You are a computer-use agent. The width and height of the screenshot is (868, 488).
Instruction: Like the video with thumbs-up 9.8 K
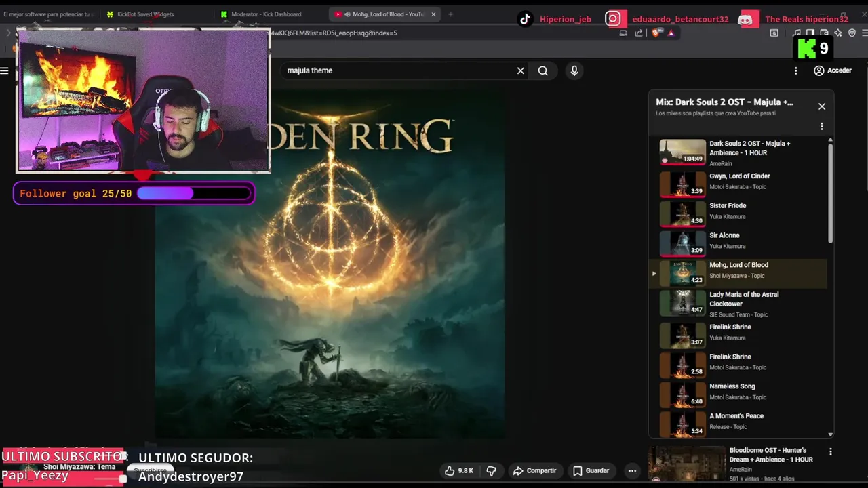pos(459,470)
